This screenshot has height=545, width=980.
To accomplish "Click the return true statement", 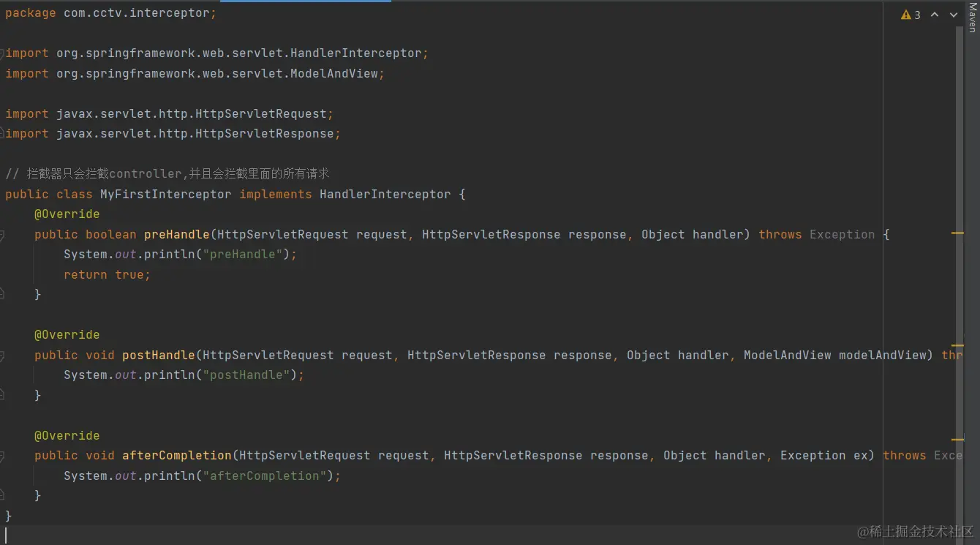I will click(x=107, y=275).
